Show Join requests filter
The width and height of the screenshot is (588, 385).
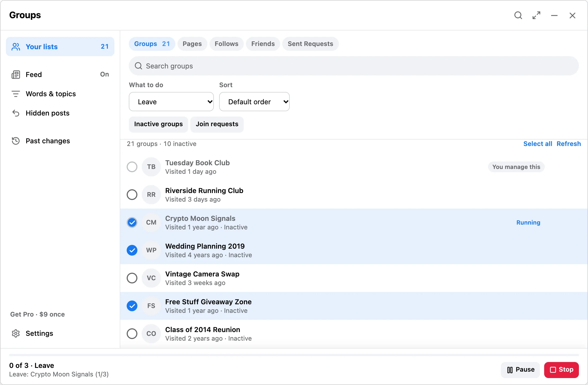click(217, 124)
